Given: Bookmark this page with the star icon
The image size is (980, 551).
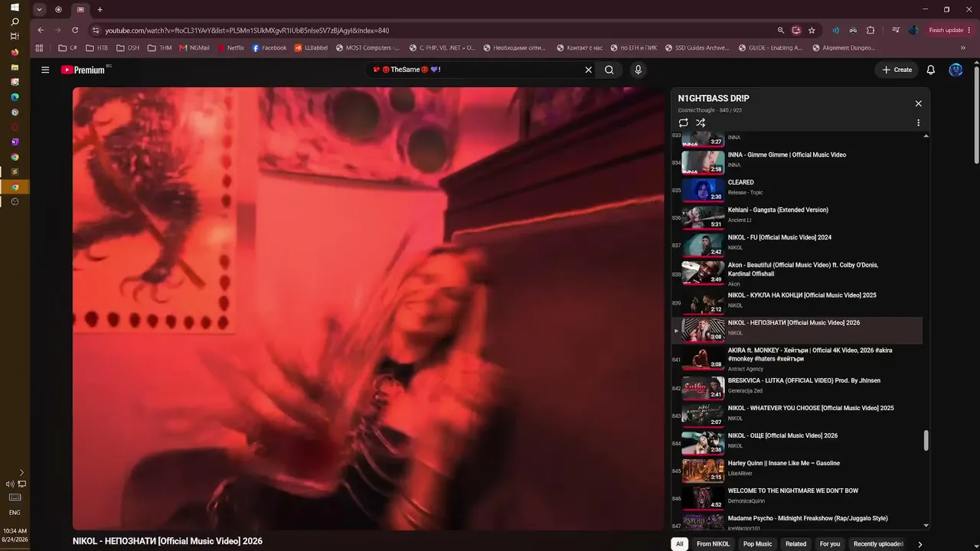Looking at the screenshot, I should tap(812, 31).
